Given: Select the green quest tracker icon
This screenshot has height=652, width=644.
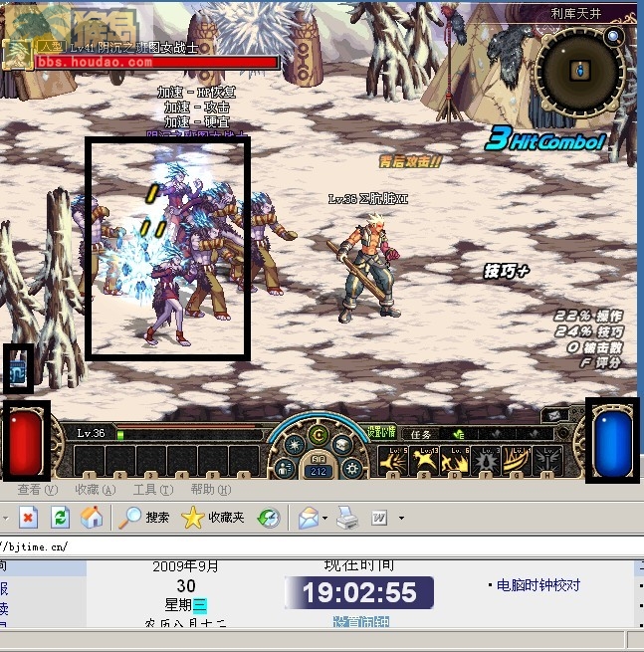Looking at the screenshot, I should pyautogui.click(x=459, y=435).
